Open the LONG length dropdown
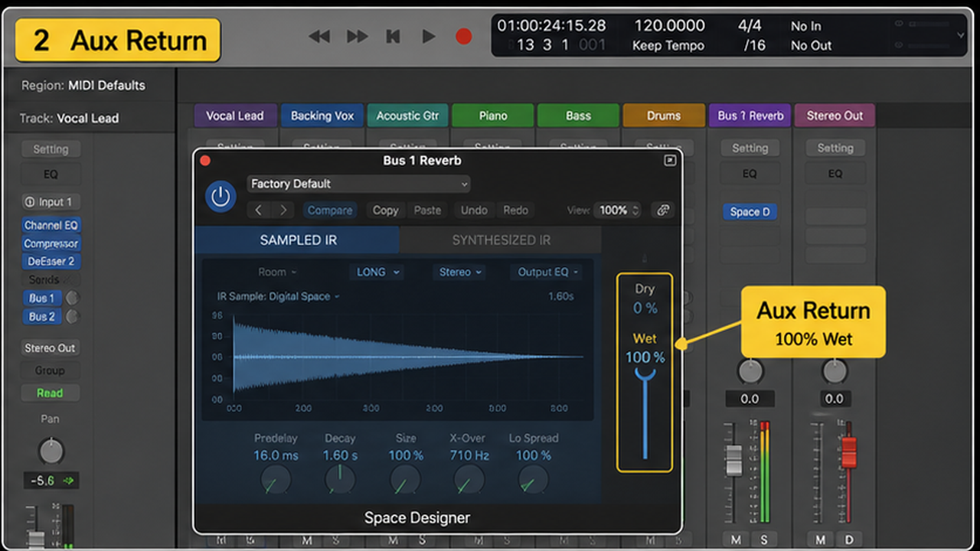980x551 pixels. pyautogui.click(x=376, y=272)
